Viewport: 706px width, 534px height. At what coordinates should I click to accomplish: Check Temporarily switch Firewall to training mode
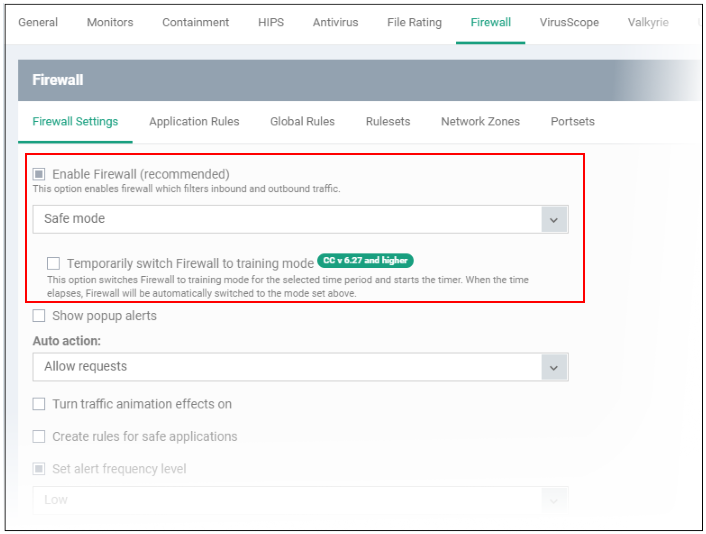(x=54, y=263)
